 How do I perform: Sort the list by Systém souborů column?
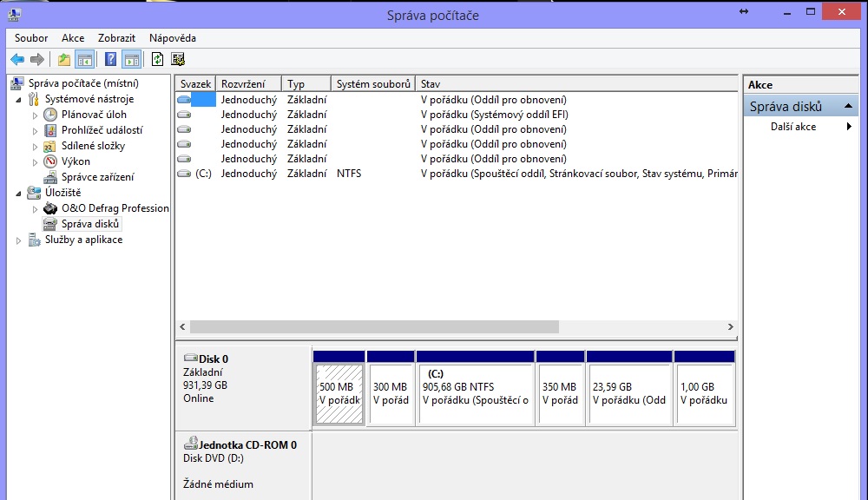click(373, 84)
